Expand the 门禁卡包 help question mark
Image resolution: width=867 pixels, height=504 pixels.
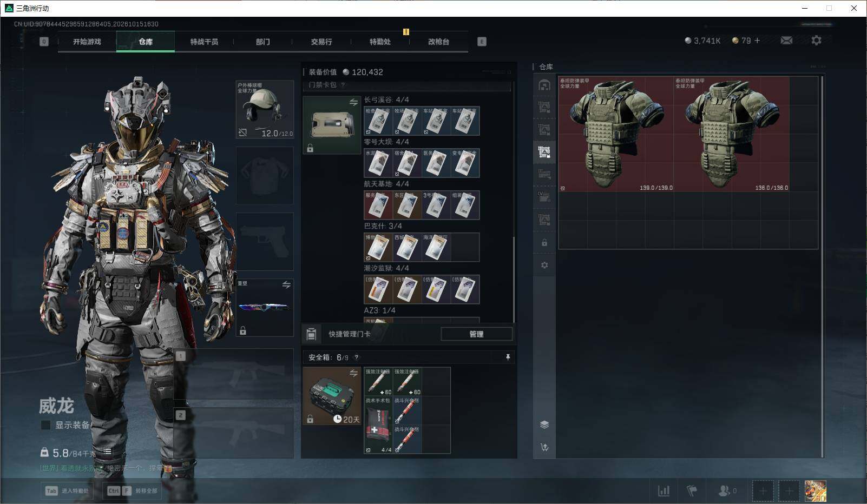pyautogui.click(x=343, y=85)
